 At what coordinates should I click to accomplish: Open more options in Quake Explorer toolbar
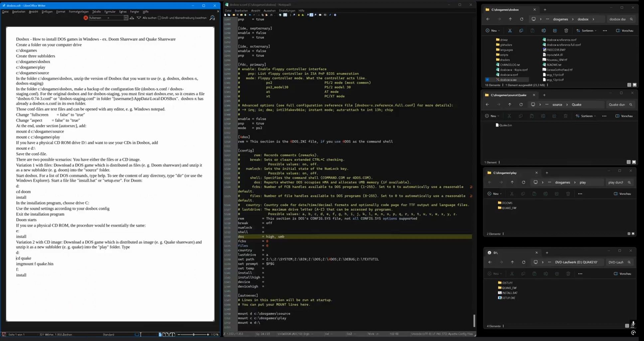pyautogui.click(x=604, y=116)
